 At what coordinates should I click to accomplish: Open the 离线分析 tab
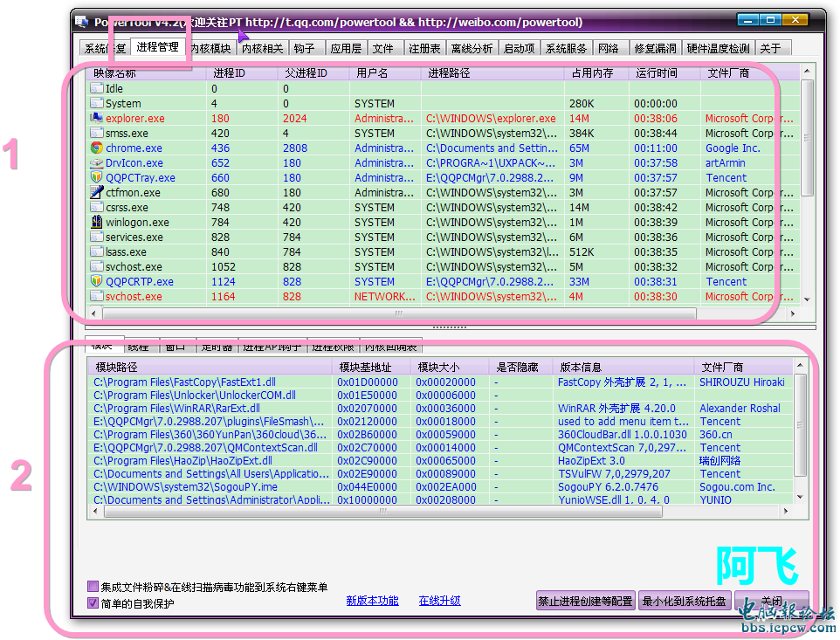coord(472,48)
